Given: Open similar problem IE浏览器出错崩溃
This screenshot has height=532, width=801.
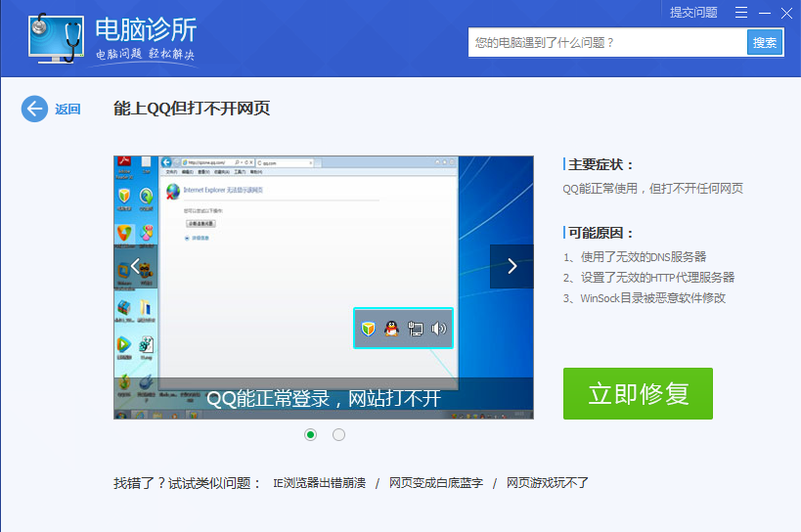Looking at the screenshot, I should 319,483.
